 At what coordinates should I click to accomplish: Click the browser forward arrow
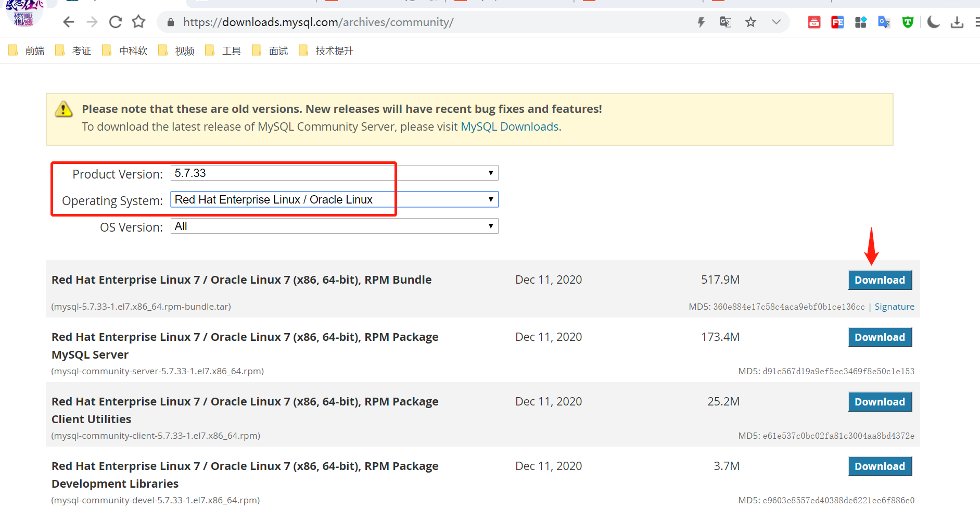[92, 22]
